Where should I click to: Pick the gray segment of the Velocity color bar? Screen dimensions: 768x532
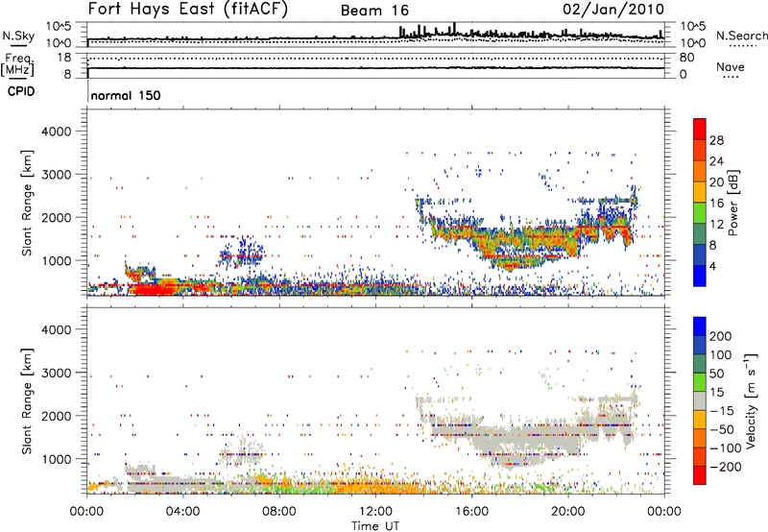[700, 400]
